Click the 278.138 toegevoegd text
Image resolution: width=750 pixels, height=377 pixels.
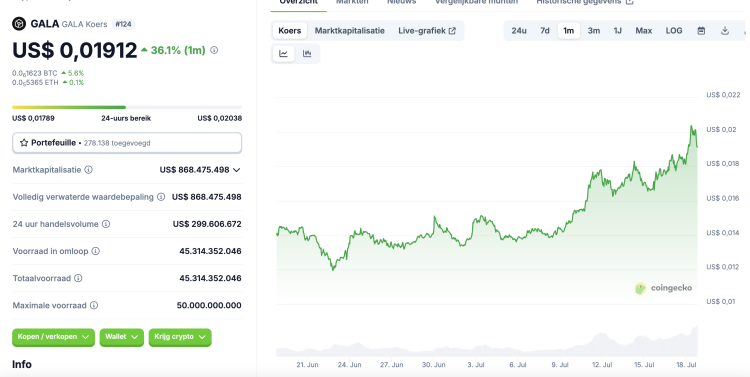(x=117, y=143)
